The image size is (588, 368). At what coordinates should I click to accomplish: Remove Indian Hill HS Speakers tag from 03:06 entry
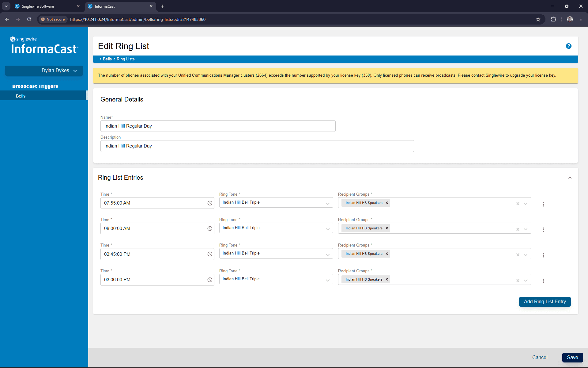pos(387,279)
